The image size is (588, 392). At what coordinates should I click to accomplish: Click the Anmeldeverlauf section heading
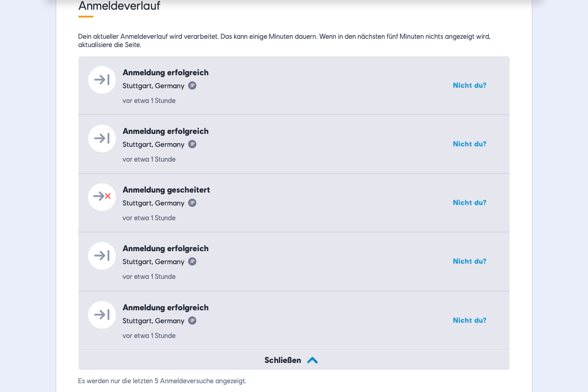point(119,6)
